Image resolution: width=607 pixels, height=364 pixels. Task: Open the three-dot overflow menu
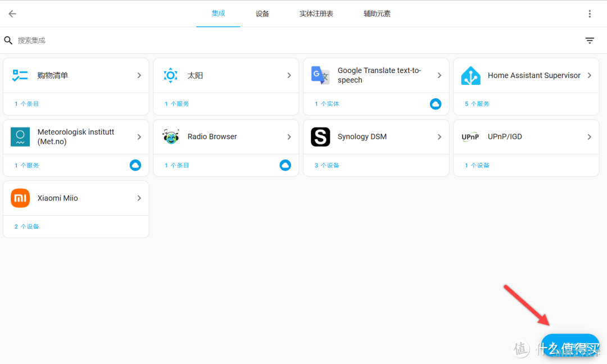590,14
